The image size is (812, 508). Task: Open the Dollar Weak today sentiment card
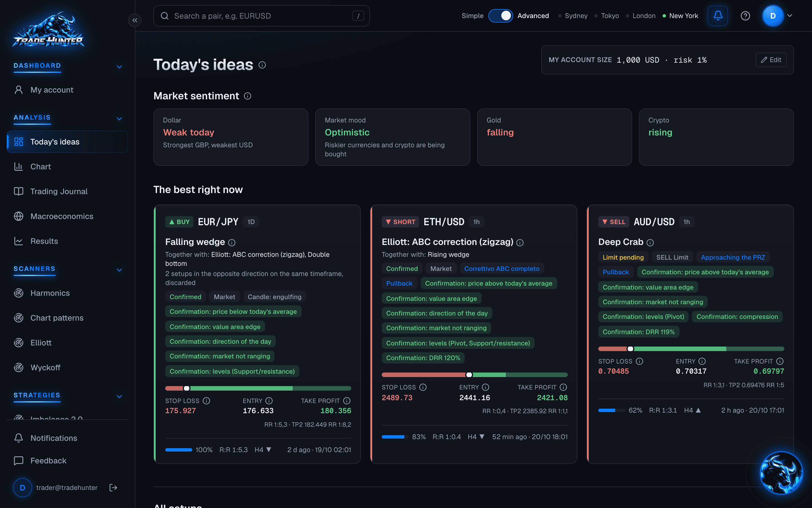(231, 137)
